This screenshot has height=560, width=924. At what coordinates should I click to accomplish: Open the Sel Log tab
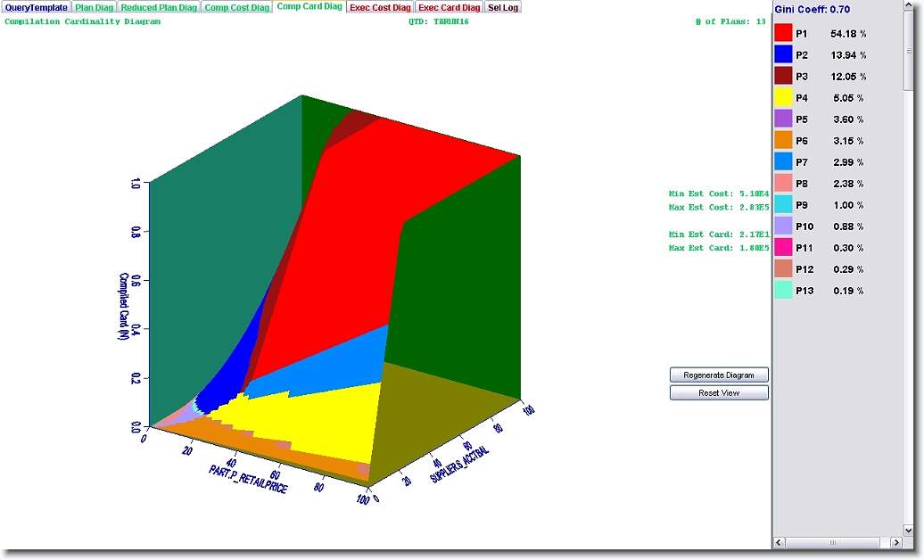pyautogui.click(x=503, y=7)
